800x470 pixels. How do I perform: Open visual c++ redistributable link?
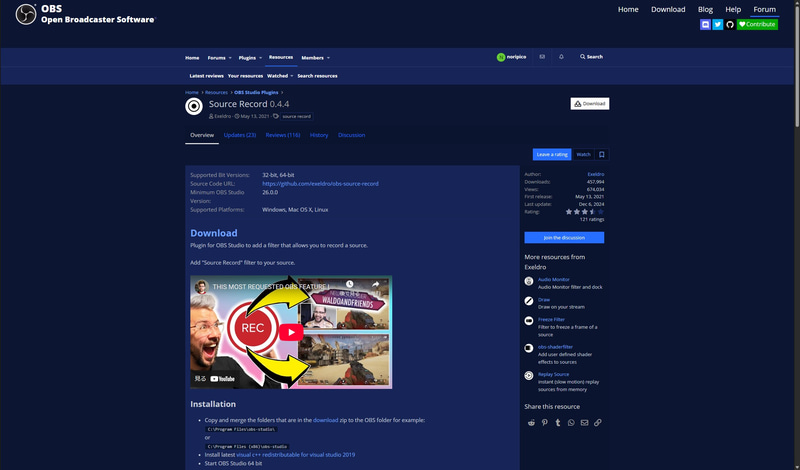tap(295, 455)
